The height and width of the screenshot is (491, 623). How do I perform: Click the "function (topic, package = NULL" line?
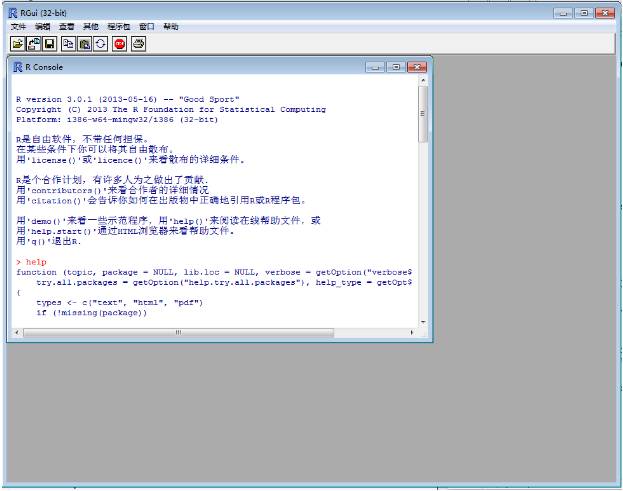click(214, 273)
